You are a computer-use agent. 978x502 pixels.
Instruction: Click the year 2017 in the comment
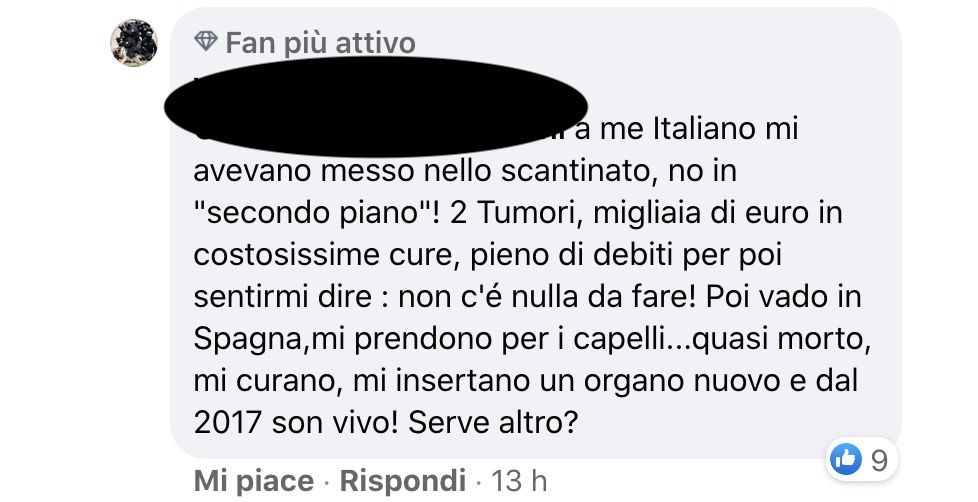pos(227,423)
